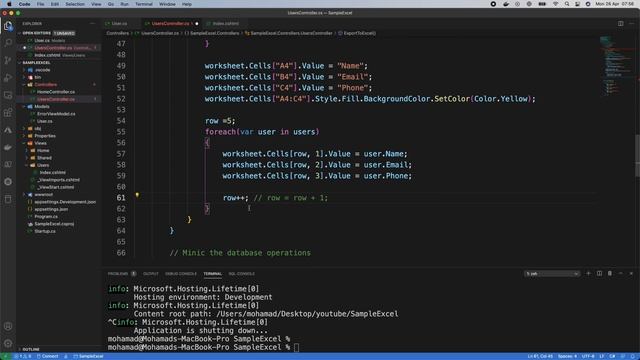Open ErrorViewModel.cs in the file tree

[x=56, y=114]
